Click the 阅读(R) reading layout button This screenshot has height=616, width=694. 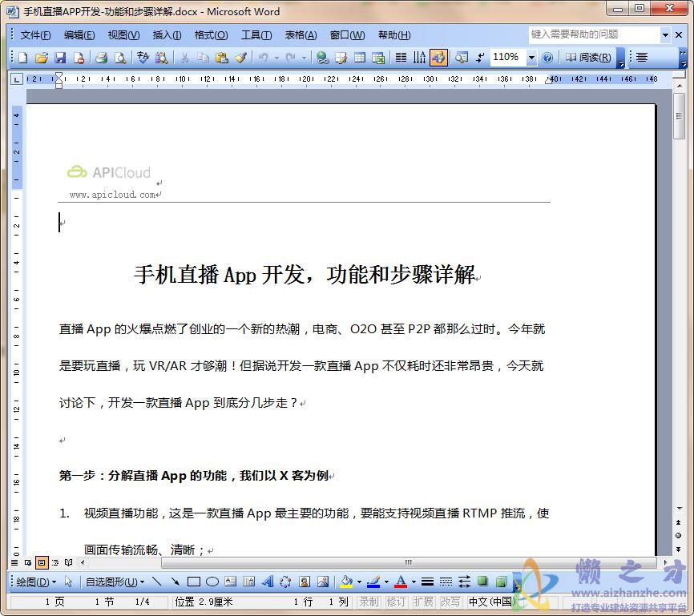click(x=589, y=58)
